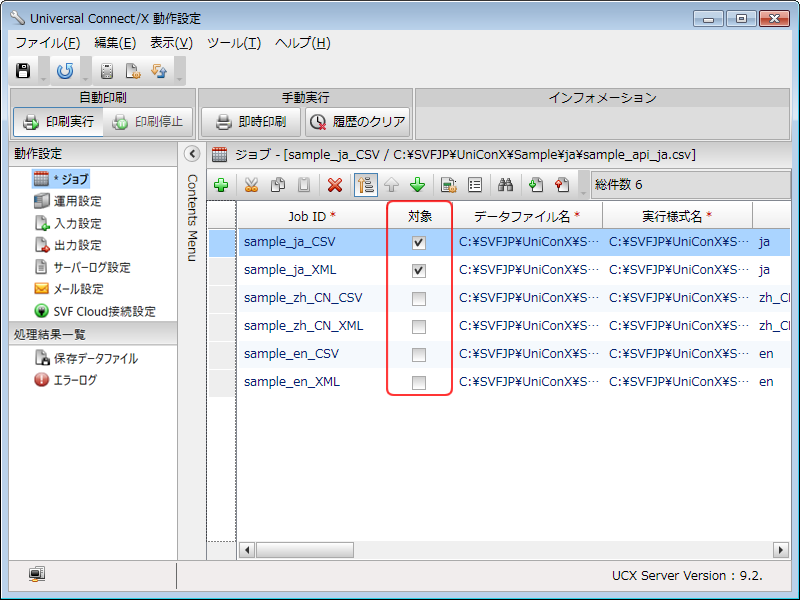Click the table with gear settings icon
Screen dimensions: 800x600
(x=448, y=185)
